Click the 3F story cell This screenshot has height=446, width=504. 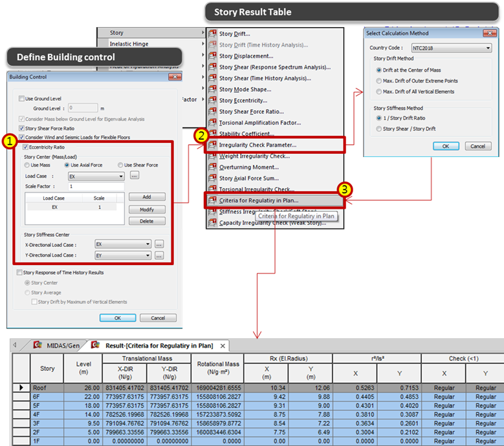[47, 423]
